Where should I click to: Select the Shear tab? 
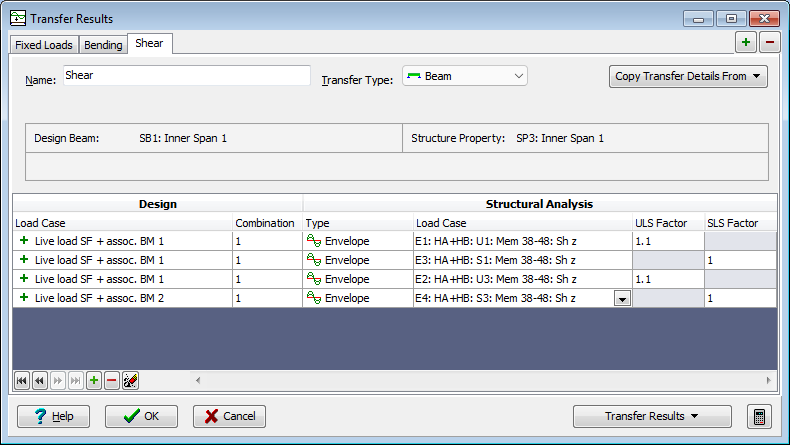149,43
